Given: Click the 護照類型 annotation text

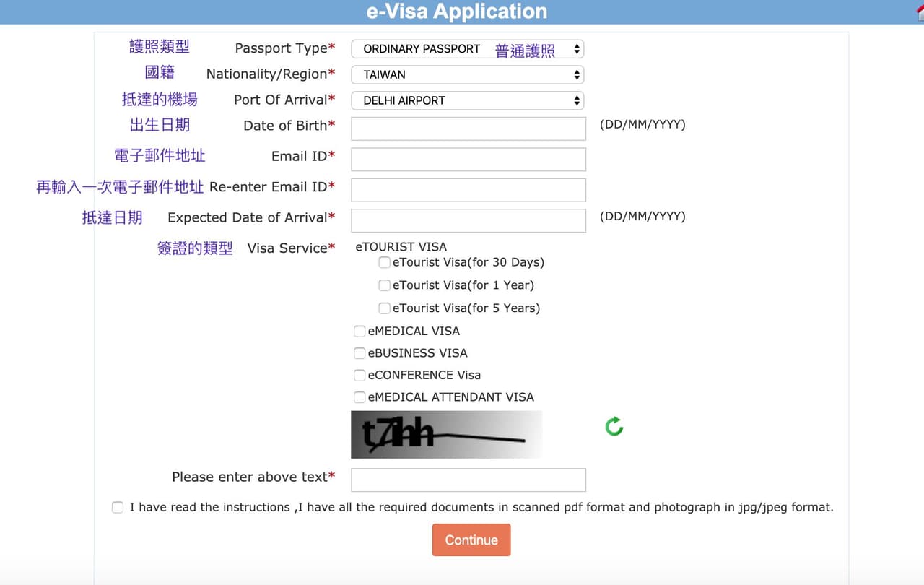Looking at the screenshot, I should click(x=160, y=47).
